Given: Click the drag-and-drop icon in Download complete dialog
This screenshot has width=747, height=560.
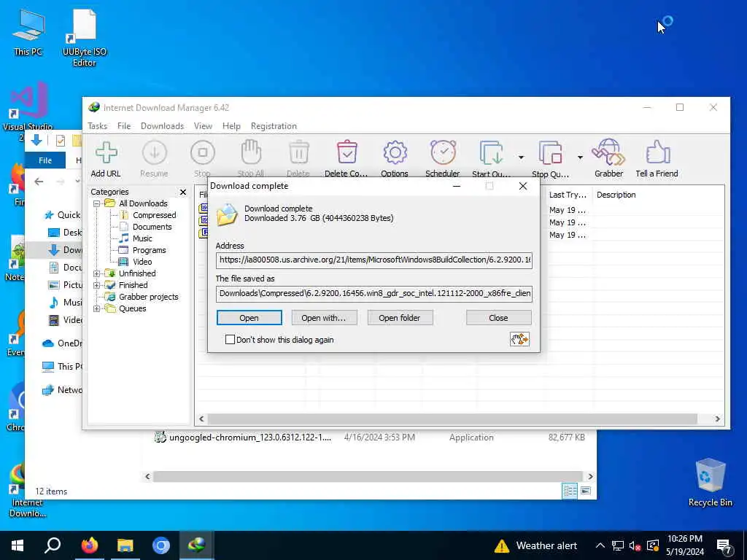Looking at the screenshot, I should click(519, 339).
